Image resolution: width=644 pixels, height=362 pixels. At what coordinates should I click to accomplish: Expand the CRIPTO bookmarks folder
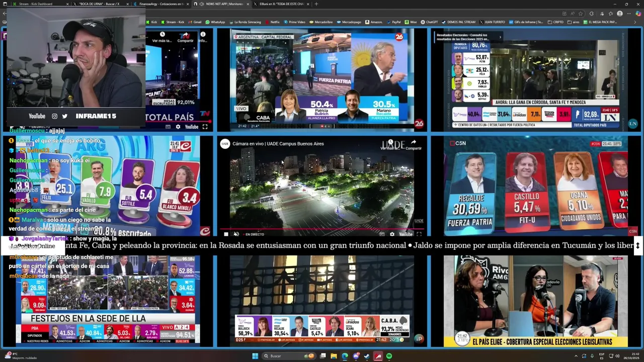555,22
